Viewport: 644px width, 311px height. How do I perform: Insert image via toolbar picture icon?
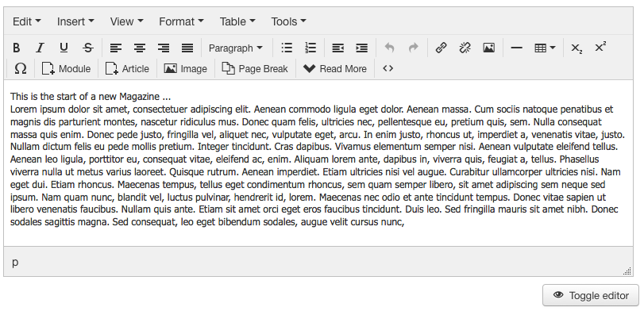(x=488, y=48)
